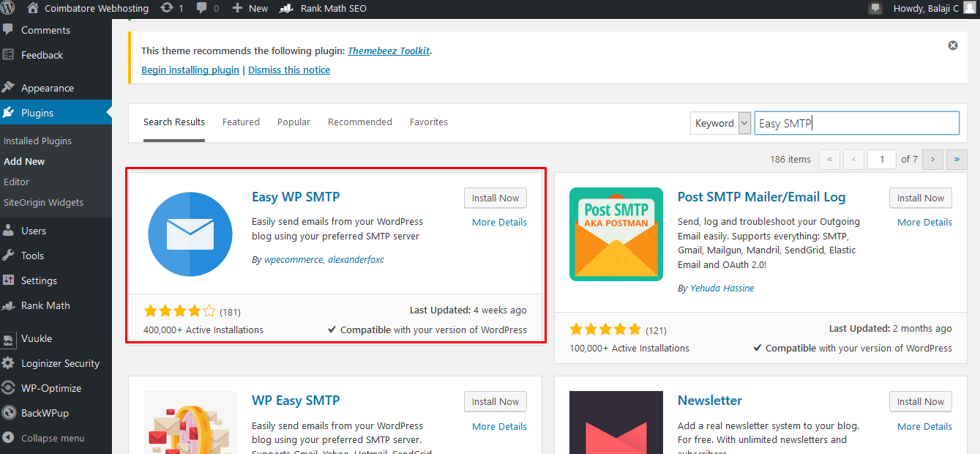Open the Keyword search type dropdown
The height and width of the screenshot is (454, 980).
[x=721, y=123]
